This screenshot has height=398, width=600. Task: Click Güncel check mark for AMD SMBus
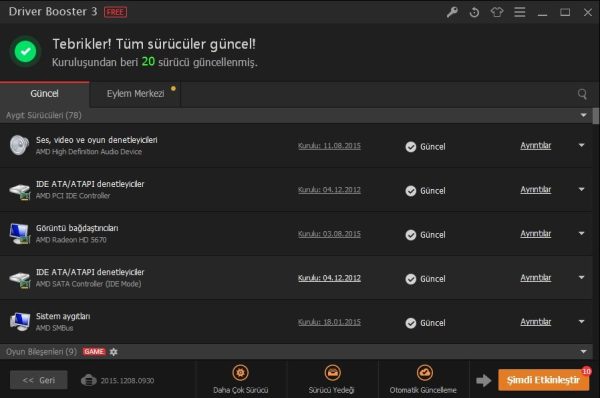click(x=411, y=323)
